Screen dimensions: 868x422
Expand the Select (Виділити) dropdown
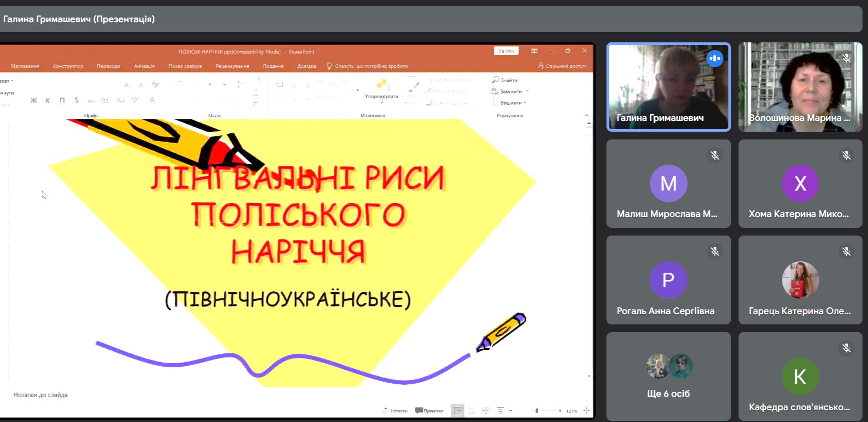[x=525, y=103]
